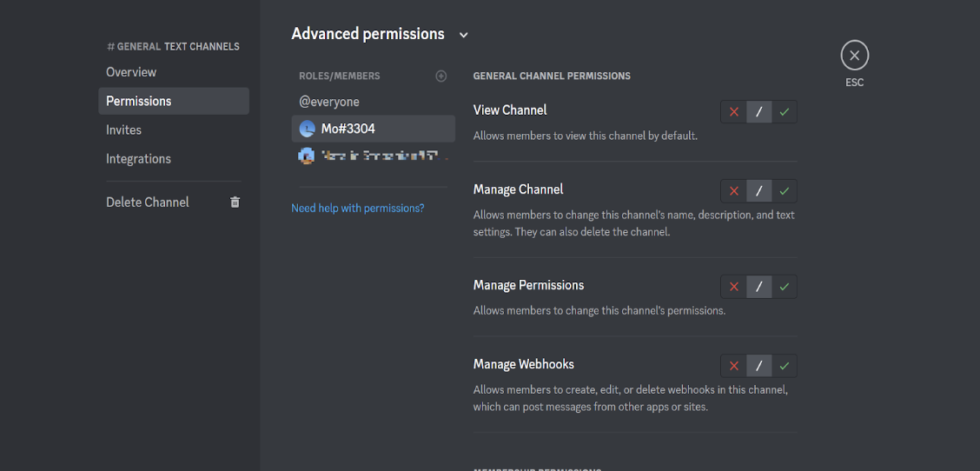Open the Integrations tab
Screen dimensions: 980x471
[x=138, y=159]
